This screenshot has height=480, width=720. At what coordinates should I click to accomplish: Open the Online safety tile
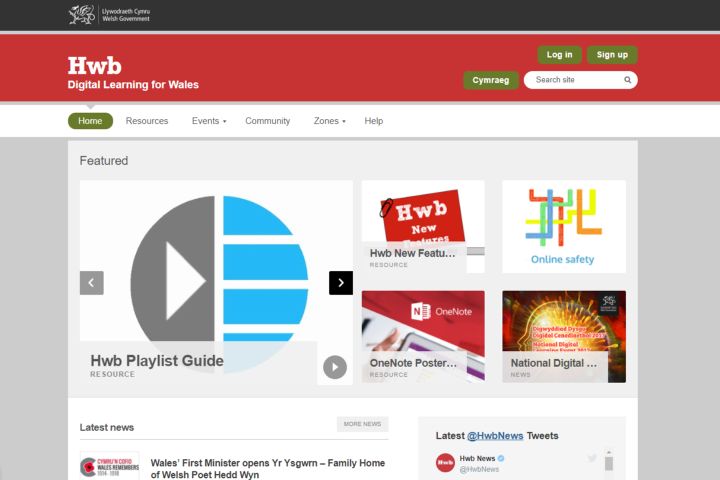[564, 227]
